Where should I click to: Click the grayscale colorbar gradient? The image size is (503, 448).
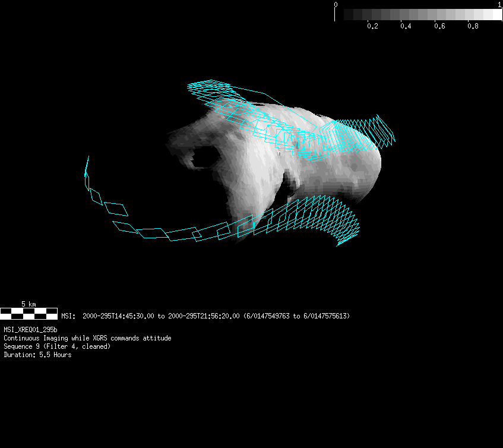point(419,15)
